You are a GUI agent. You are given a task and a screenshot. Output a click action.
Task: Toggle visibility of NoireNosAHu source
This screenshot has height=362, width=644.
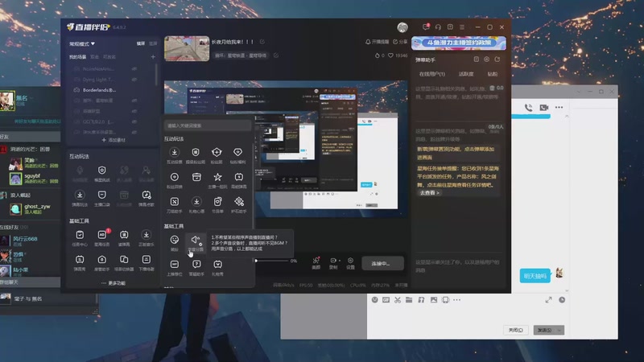[x=134, y=69]
